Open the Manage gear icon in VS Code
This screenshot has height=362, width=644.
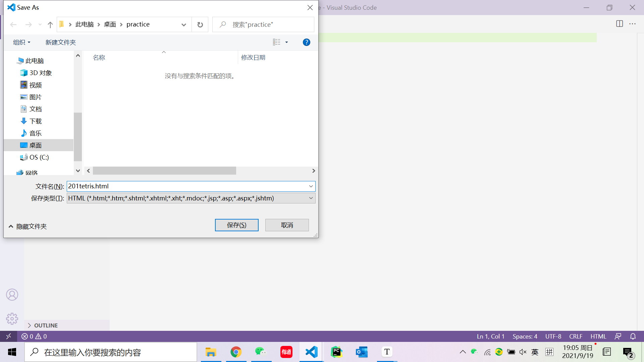click(12, 319)
